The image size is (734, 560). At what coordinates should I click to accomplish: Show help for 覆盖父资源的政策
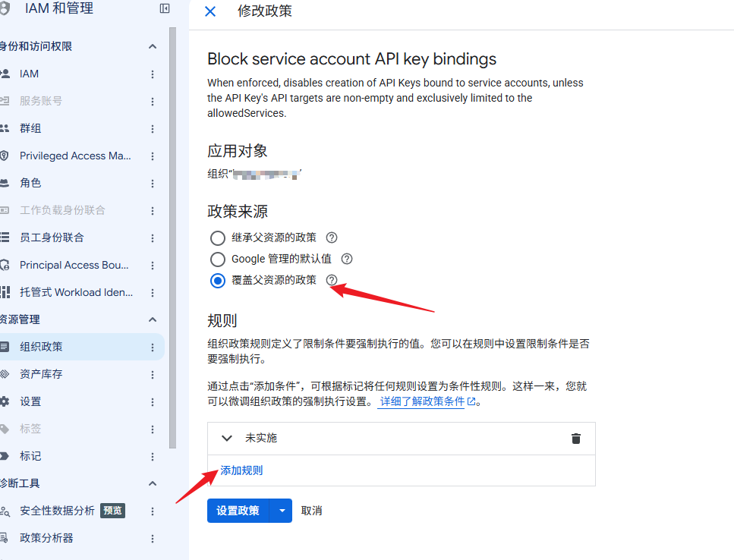point(332,280)
